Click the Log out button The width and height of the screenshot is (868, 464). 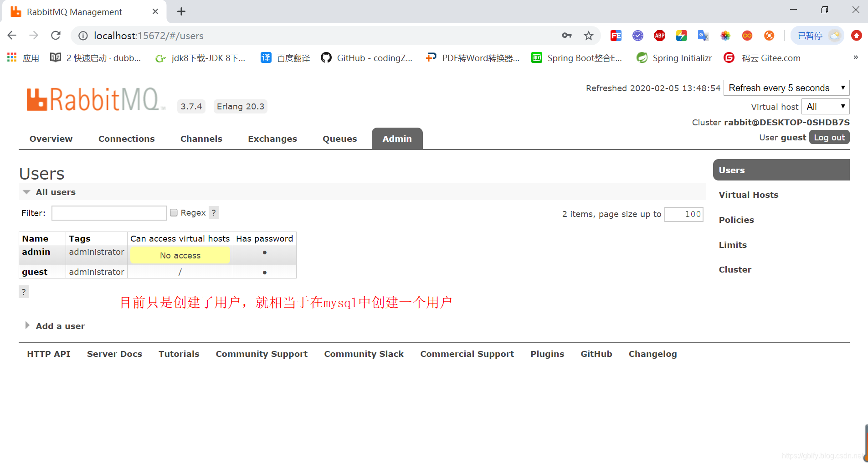pyautogui.click(x=829, y=137)
